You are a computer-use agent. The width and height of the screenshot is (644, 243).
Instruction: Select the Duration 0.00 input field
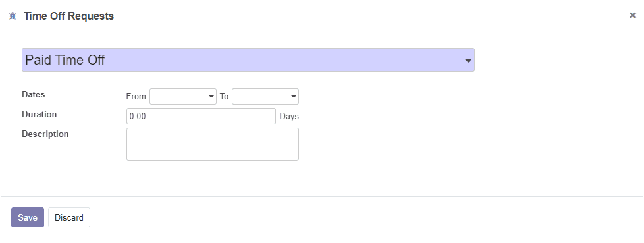click(x=201, y=116)
